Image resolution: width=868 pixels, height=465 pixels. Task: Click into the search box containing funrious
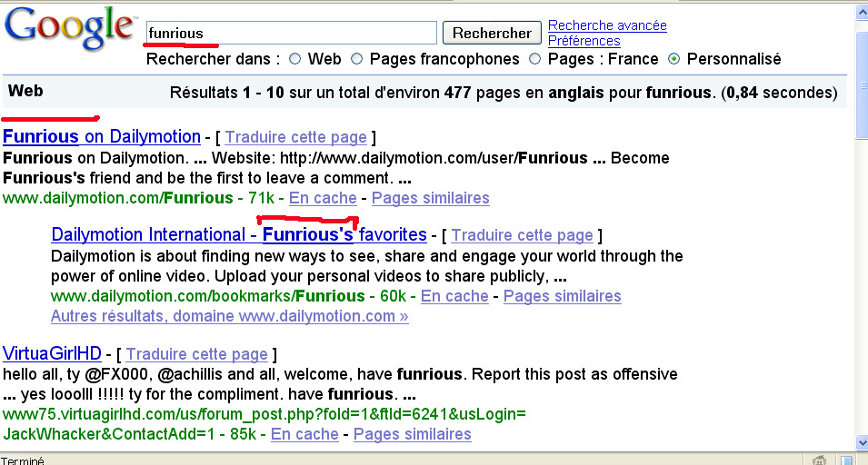(x=291, y=34)
